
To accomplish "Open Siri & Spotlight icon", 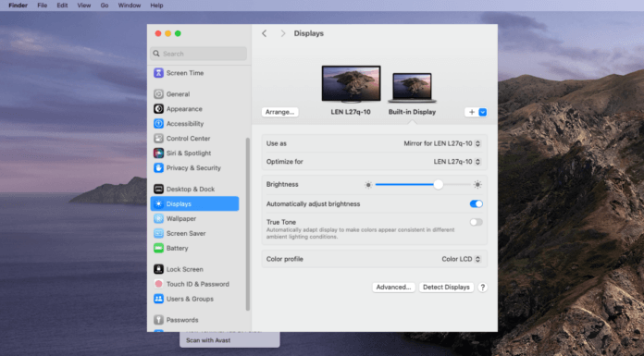I will [x=158, y=153].
